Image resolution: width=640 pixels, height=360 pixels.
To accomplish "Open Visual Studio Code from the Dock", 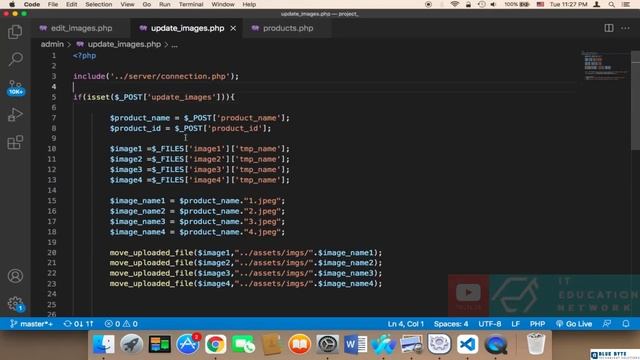I will pyautogui.click(x=467, y=344).
